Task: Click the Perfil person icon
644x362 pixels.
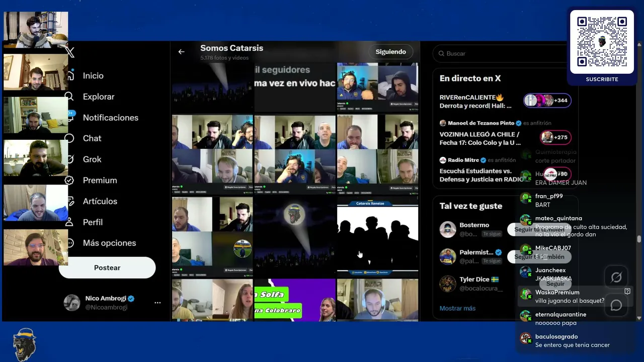Action: (70, 222)
